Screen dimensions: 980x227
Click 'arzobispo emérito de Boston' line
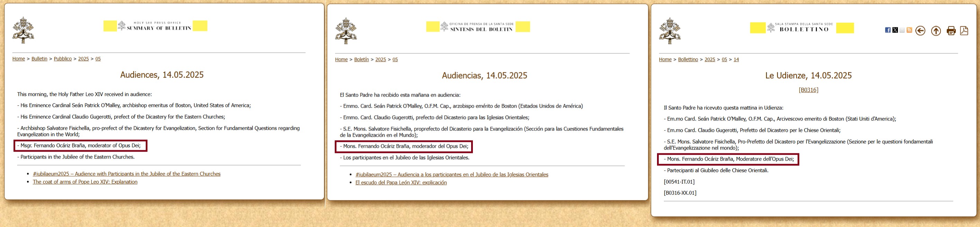tap(461, 106)
